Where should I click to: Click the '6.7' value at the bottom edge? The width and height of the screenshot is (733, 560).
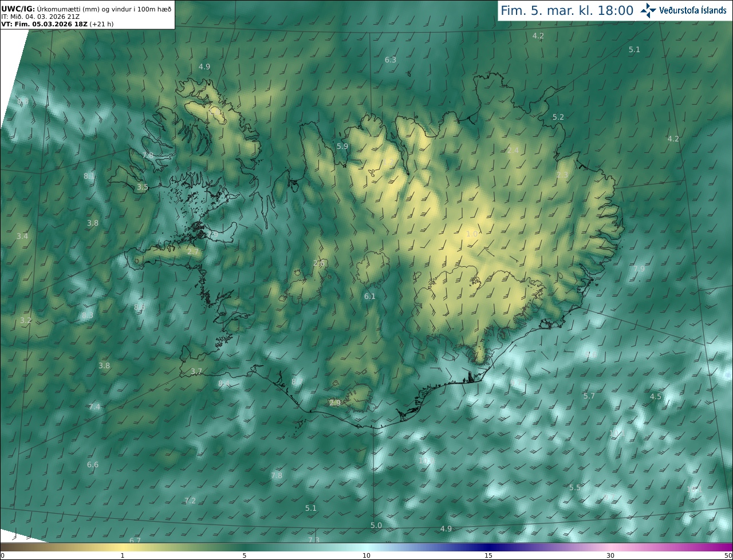(135, 540)
